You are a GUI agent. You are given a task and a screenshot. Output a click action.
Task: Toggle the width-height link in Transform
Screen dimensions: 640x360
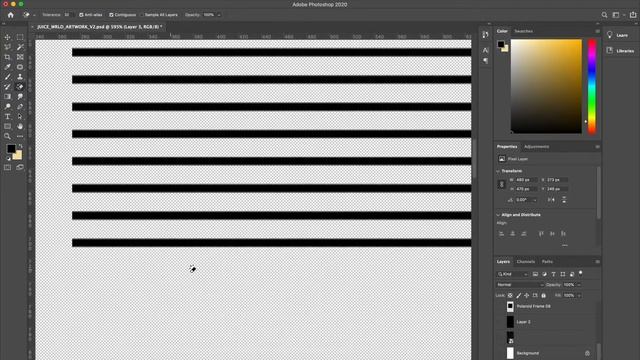(x=502, y=184)
